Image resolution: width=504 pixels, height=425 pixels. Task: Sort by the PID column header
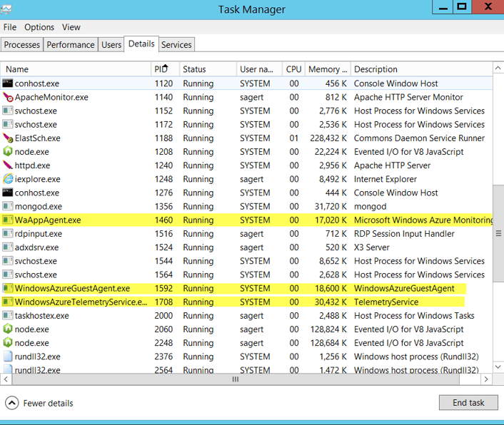tap(165, 69)
